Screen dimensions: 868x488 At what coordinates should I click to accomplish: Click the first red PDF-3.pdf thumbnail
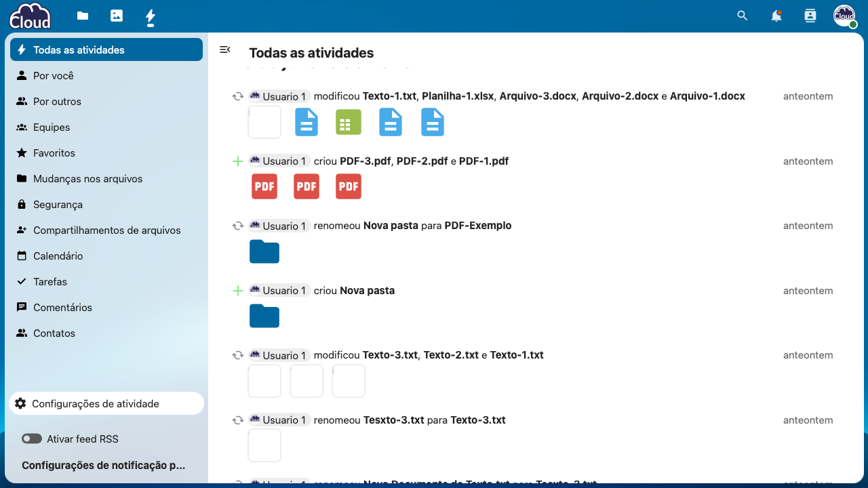pyautogui.click(x=264, y=186)
